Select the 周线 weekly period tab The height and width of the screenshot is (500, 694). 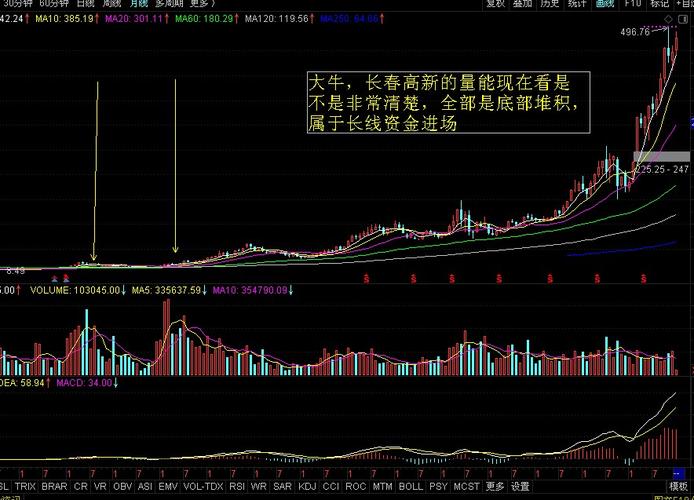coord(111,4)
